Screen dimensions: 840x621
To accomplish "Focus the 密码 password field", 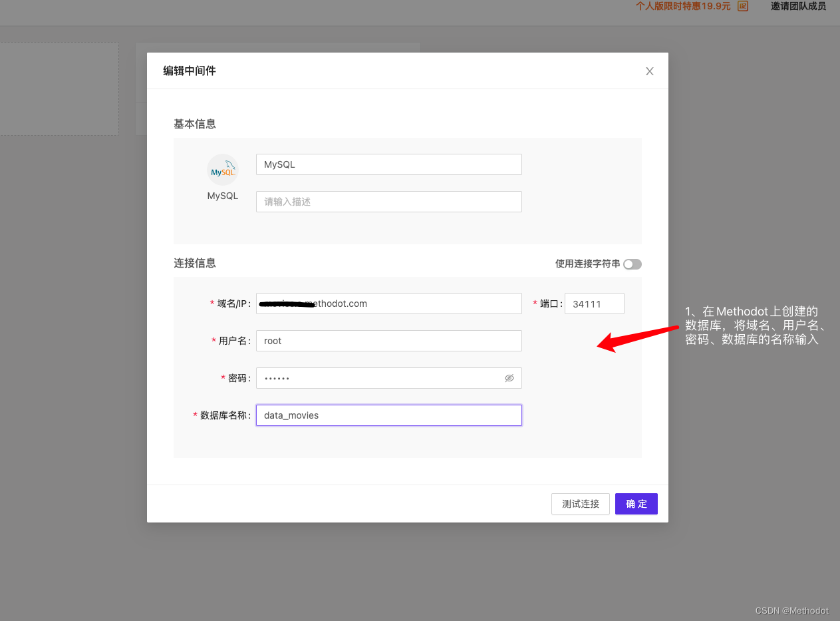I will tap(389, 378).
